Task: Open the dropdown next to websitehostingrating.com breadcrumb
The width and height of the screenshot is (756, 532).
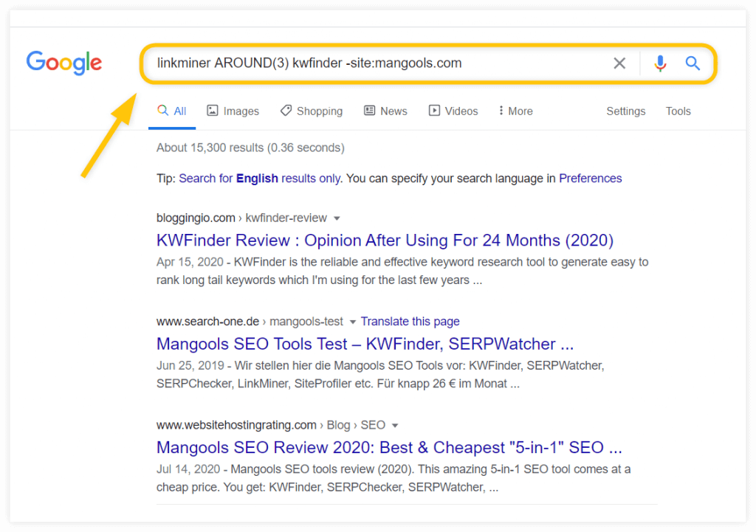Action: pyautogui.click(x=395, y=425)
